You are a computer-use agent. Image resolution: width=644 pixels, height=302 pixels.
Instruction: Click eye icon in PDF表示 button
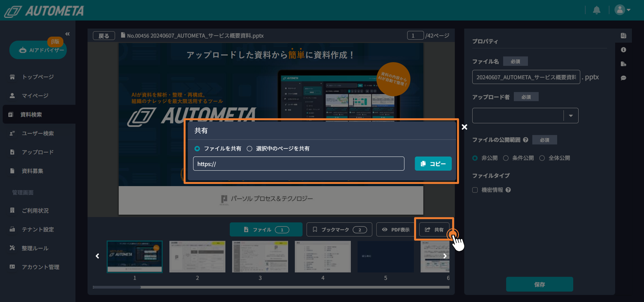click(x=384, y=229)
